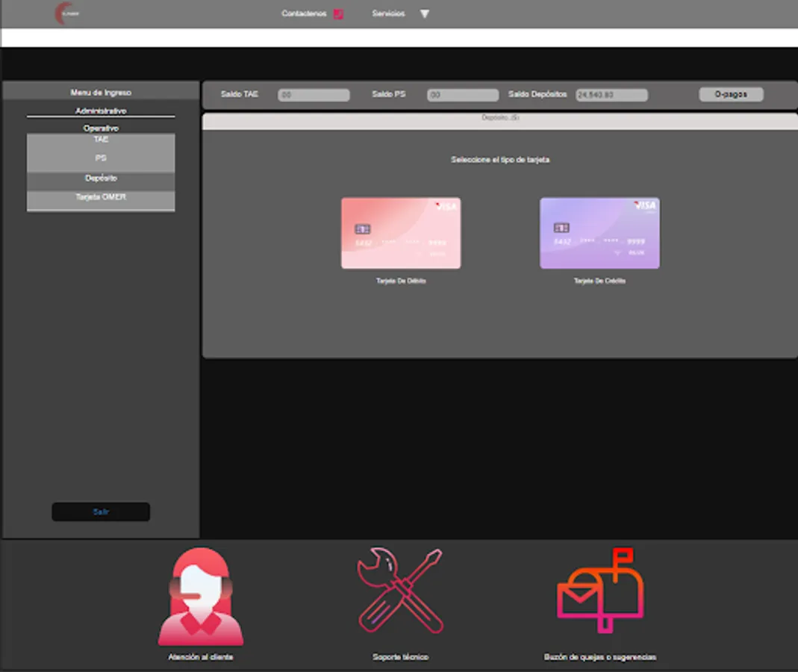
Task: Click the Salir button
Action: click(x=100, y=511)
